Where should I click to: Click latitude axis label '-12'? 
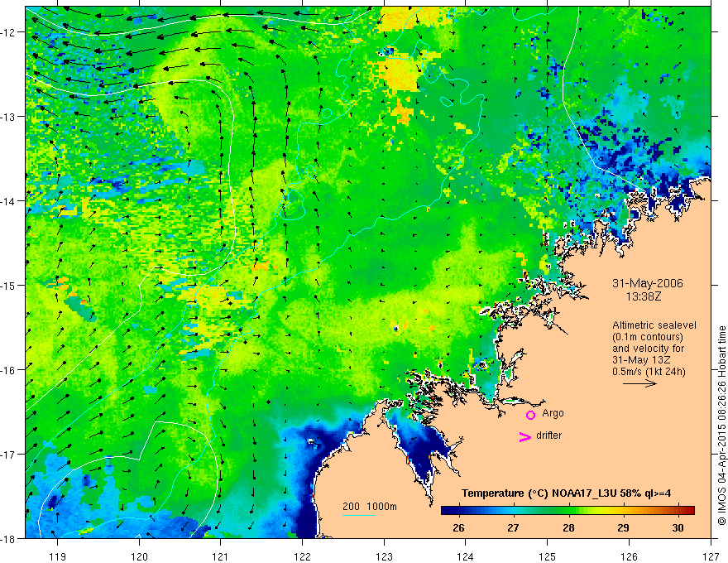pyautogui.click(x=8, y=32)
